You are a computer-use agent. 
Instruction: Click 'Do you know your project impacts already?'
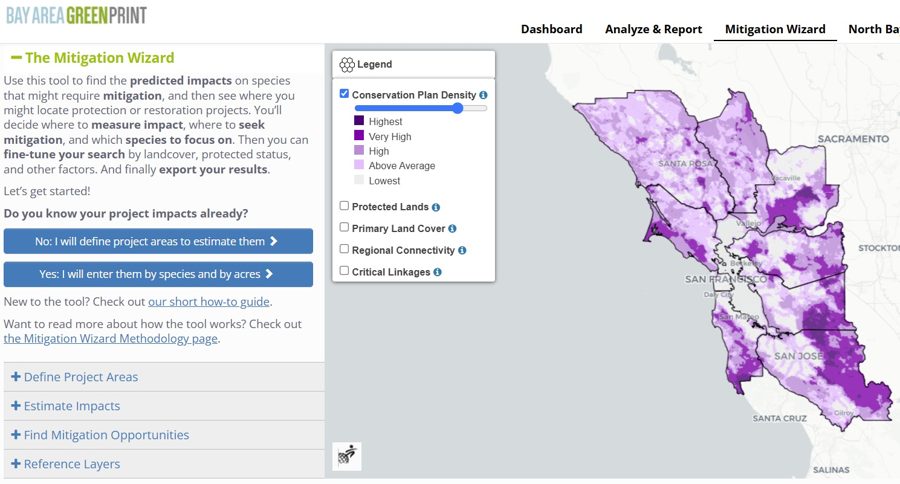click(126, 214)
